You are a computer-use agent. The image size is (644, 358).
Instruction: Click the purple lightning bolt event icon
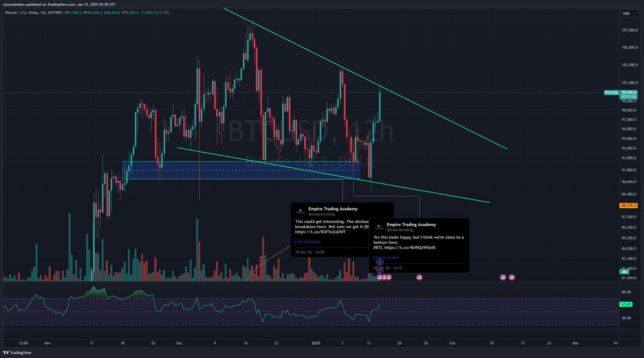(379, 270)
